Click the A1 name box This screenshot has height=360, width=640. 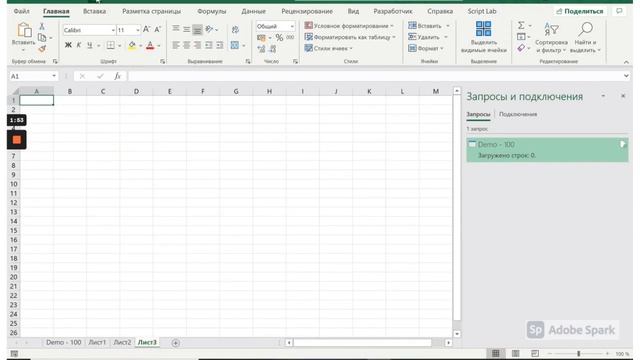(x=33, y=76)
